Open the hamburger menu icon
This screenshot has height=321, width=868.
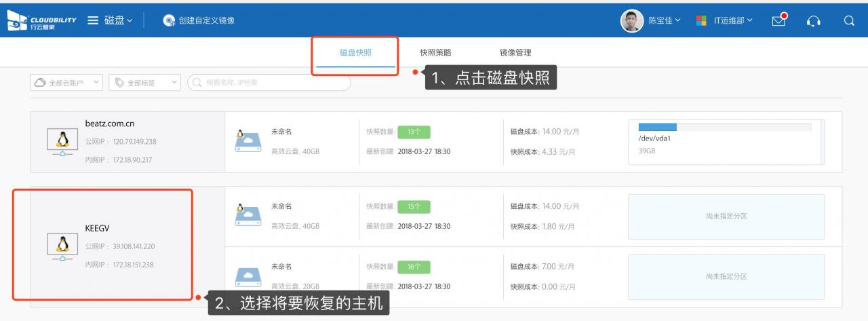coord(93,21)
